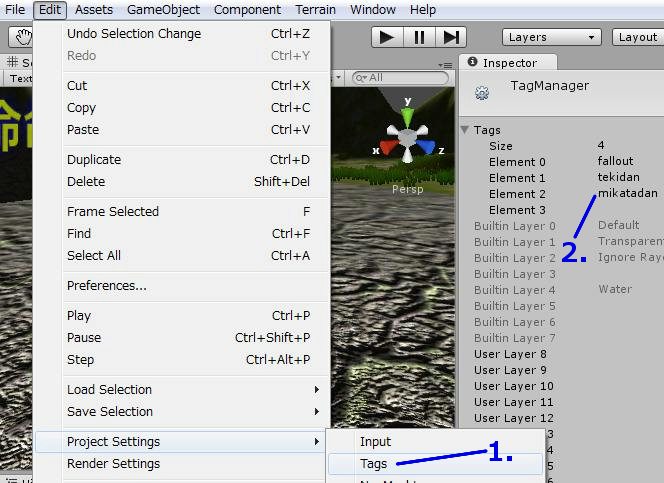Click the TagManager title
The image size is (664, 483).
[549, 86]
